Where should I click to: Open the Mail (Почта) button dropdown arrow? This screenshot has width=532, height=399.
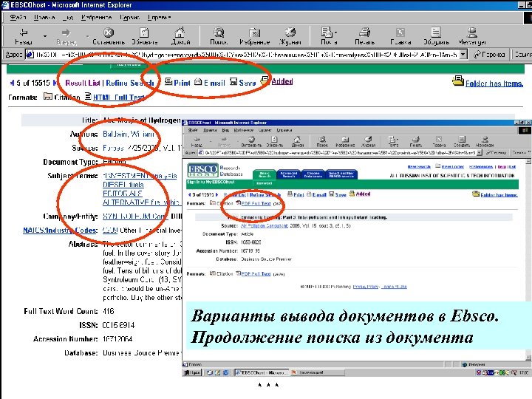[336, 33]
